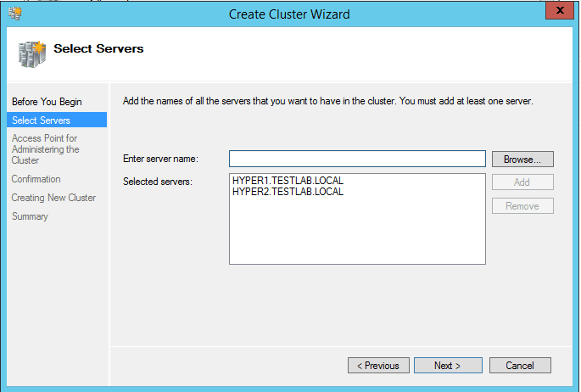Click the Remove server button

click(x=522, y=206)
